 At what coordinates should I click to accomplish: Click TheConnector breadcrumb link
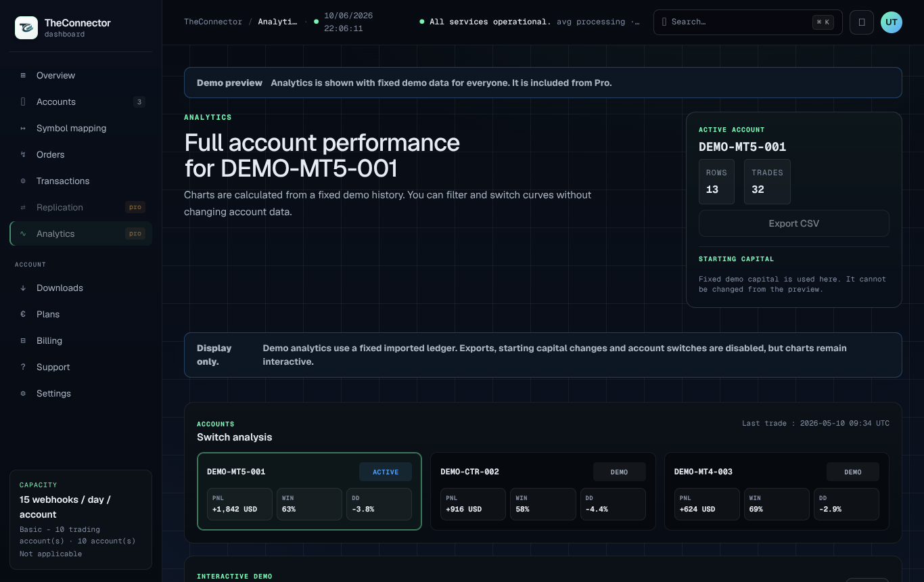click(213, 22)
